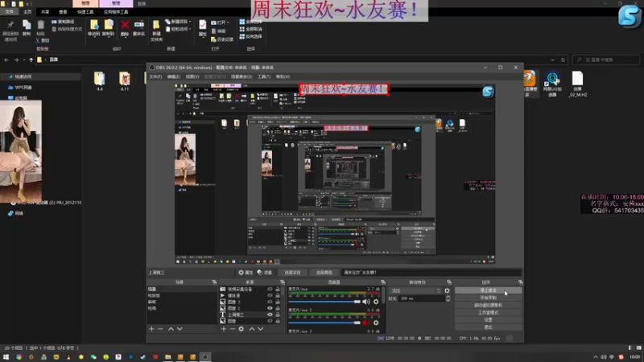Image resolution: width=644 pixels, height=362 pixels.
Task: Click Paste icon in Explorer ribbon
Action: point(41,26)
